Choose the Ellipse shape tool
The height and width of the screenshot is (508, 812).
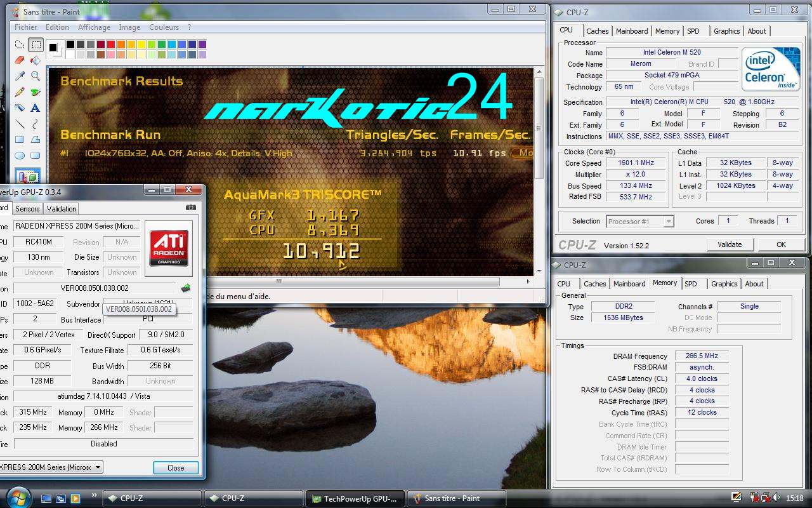20,156
